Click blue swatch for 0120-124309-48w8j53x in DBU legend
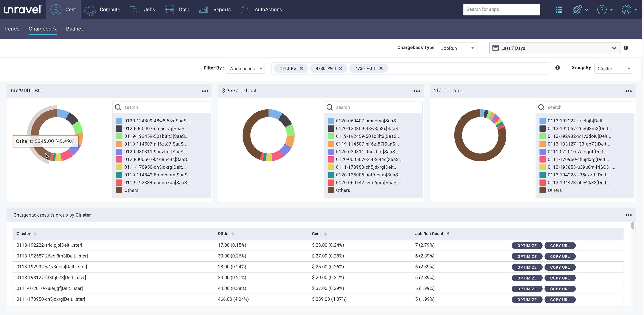This screenshot has height=315, width=644. pos(119,121)
